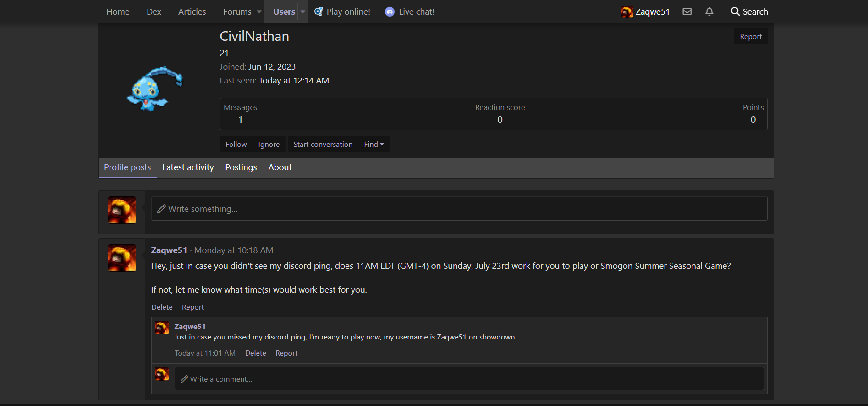Switch to the About tab
The height and width of the screenshot is (406, 868).
click(x=280, y=167)
